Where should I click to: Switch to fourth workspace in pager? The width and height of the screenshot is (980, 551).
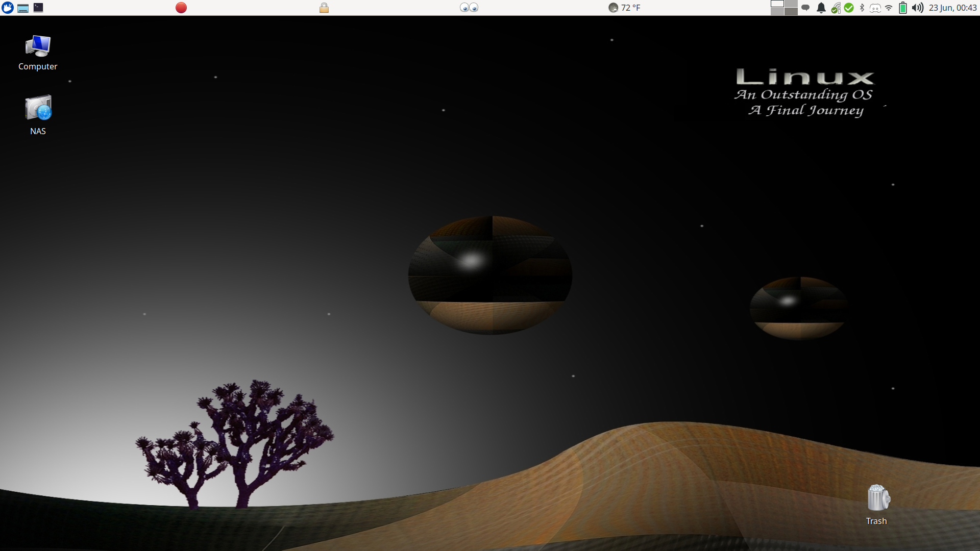point(791,11)
